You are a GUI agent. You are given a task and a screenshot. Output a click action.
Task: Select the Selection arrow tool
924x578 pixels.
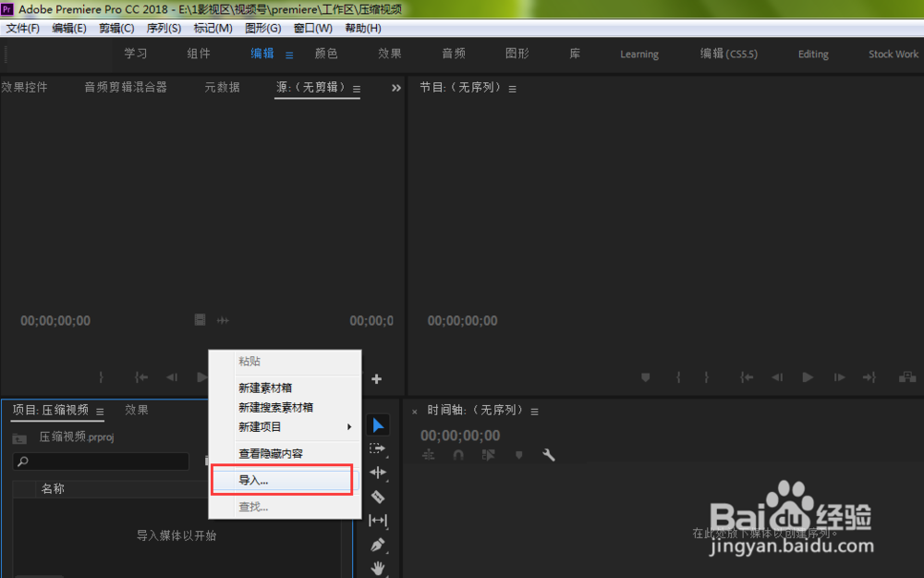[x=378, y=425]
